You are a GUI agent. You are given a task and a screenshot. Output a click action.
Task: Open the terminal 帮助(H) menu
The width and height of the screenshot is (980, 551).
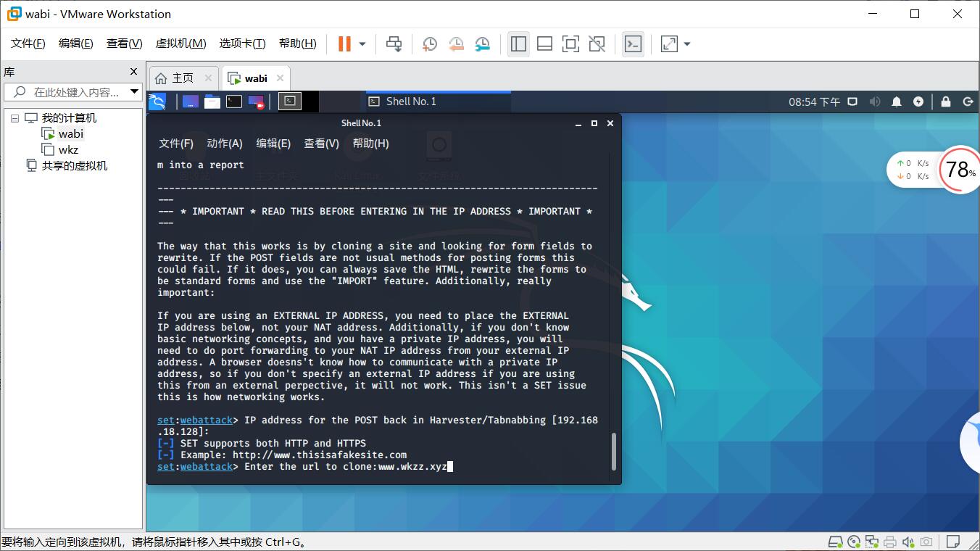tap(371, 144)
